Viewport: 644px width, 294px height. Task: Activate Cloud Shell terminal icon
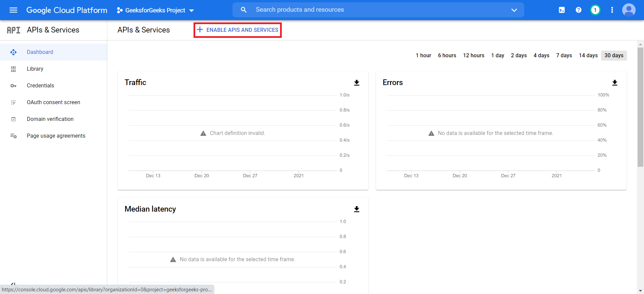coord(561,10)
